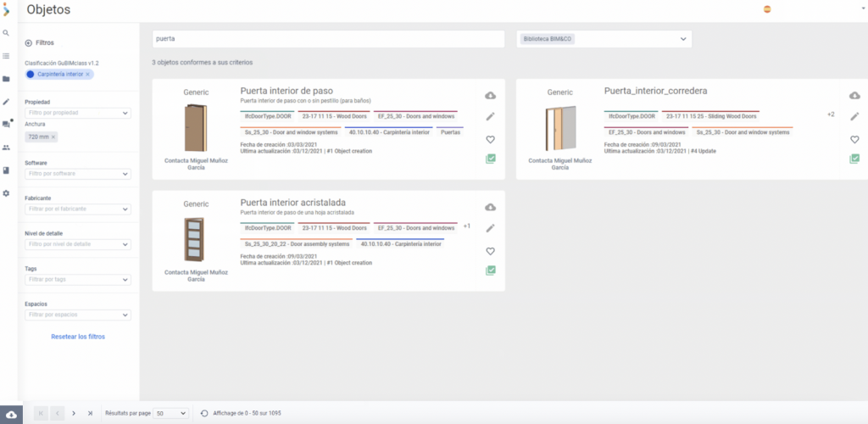Open the settings gear in left sidebar
Image resolution: width=868 pixels, height=424 pixels.
tap(6, 193)
